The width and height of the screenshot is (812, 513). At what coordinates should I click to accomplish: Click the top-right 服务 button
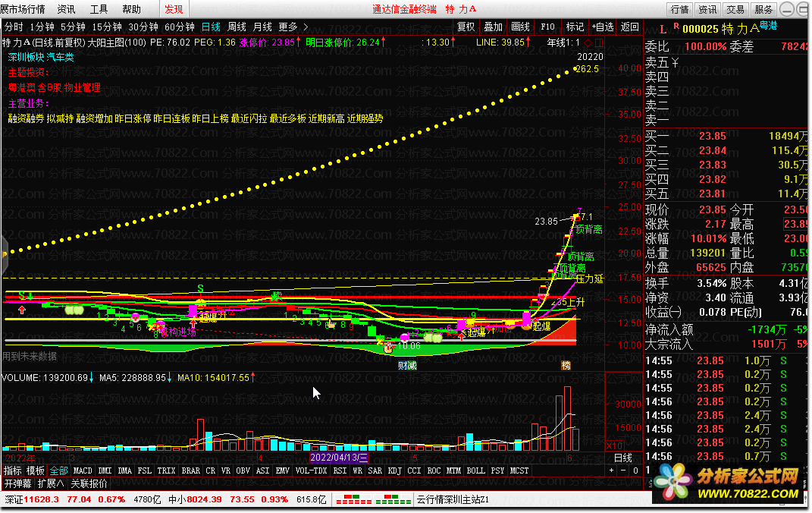click(763, 9)
